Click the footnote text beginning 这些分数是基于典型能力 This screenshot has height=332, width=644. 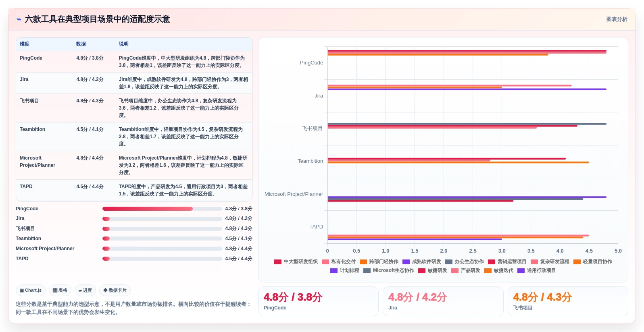[x=133, y=308]
